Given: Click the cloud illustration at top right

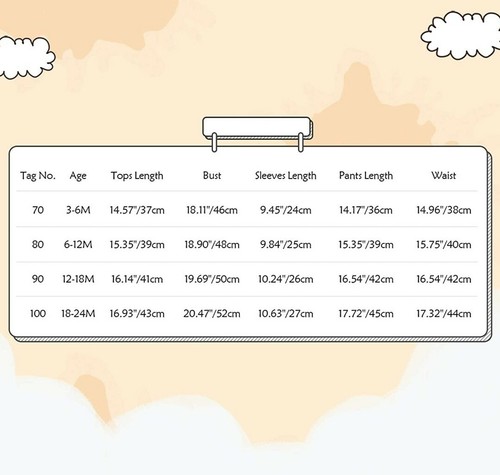Looking at the screenshot, I should point(462,35).
